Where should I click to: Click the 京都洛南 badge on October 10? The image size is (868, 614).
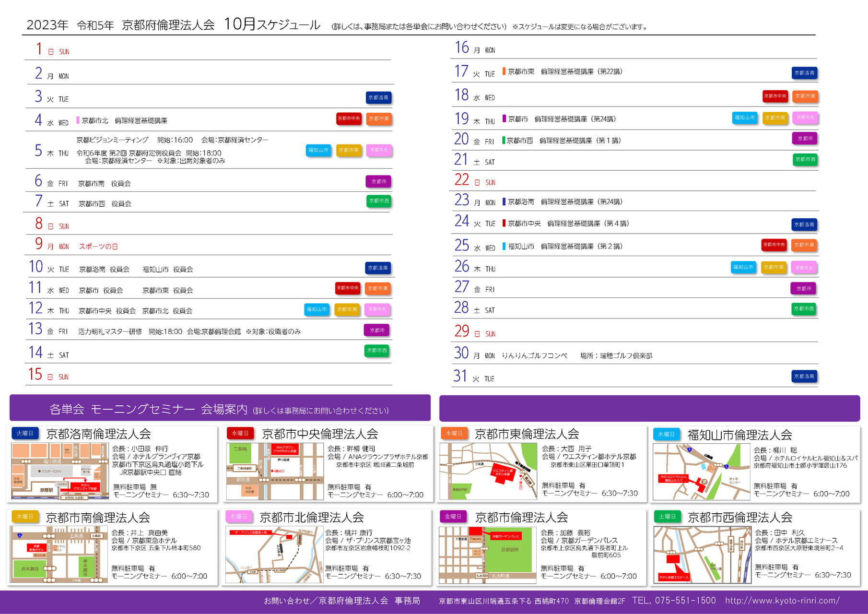378,268
